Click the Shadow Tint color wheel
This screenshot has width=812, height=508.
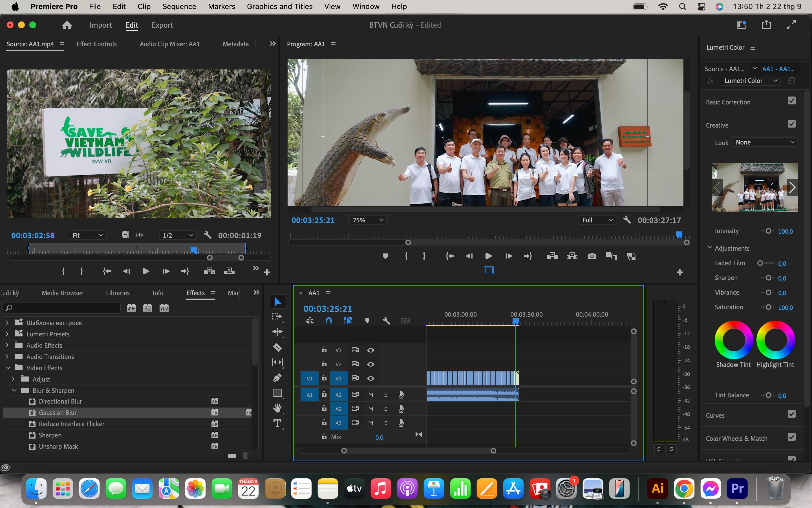click(x=734, y=340)
